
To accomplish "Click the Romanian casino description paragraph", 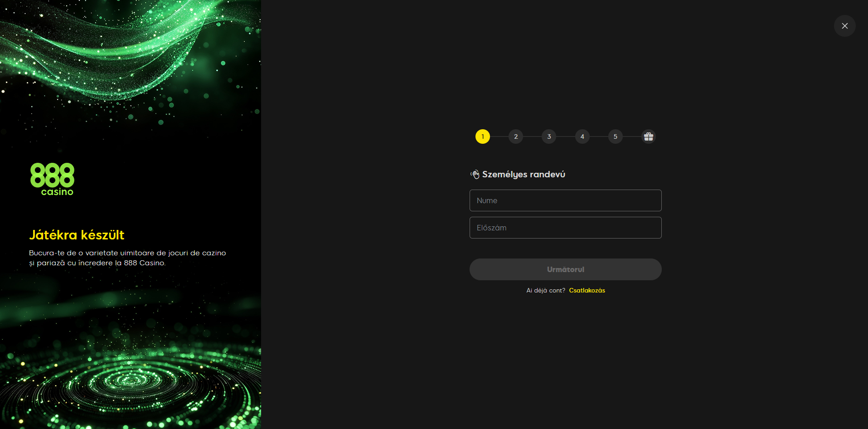I will click(x=127, y=258).
